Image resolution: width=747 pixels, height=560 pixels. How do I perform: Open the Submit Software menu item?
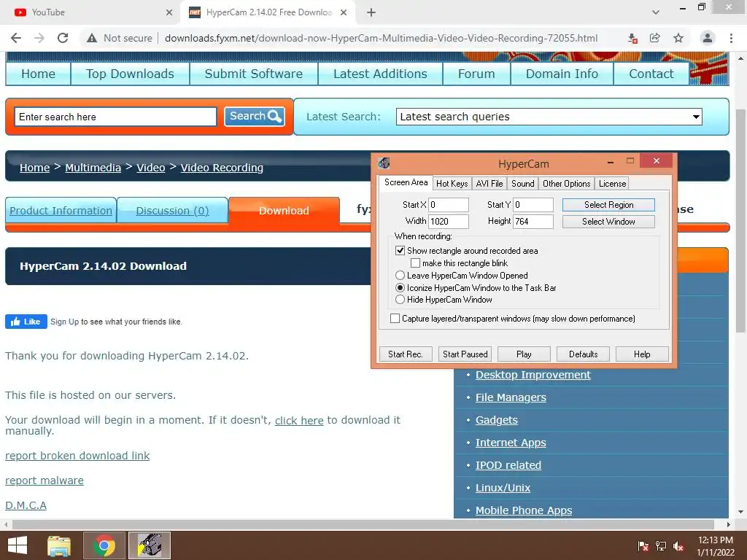click(253, 74)
